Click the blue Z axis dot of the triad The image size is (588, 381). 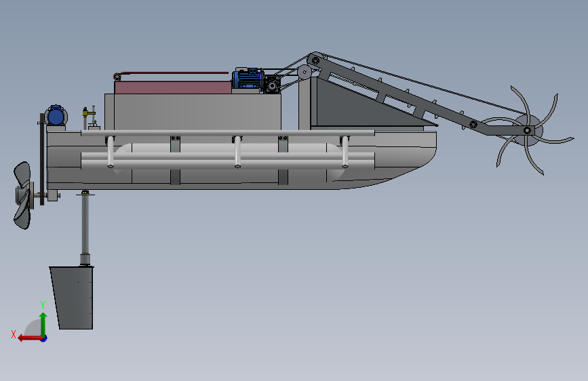[x=44, y=338]
